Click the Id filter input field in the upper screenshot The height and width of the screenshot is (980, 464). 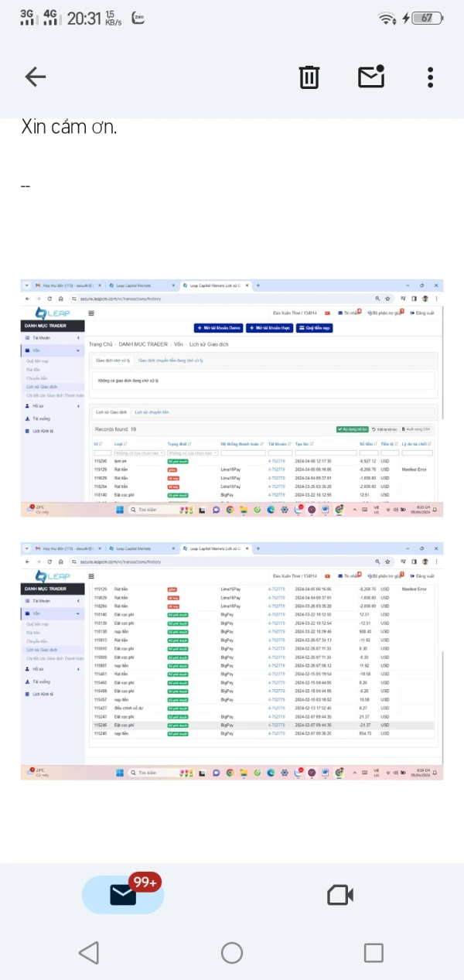102,452
